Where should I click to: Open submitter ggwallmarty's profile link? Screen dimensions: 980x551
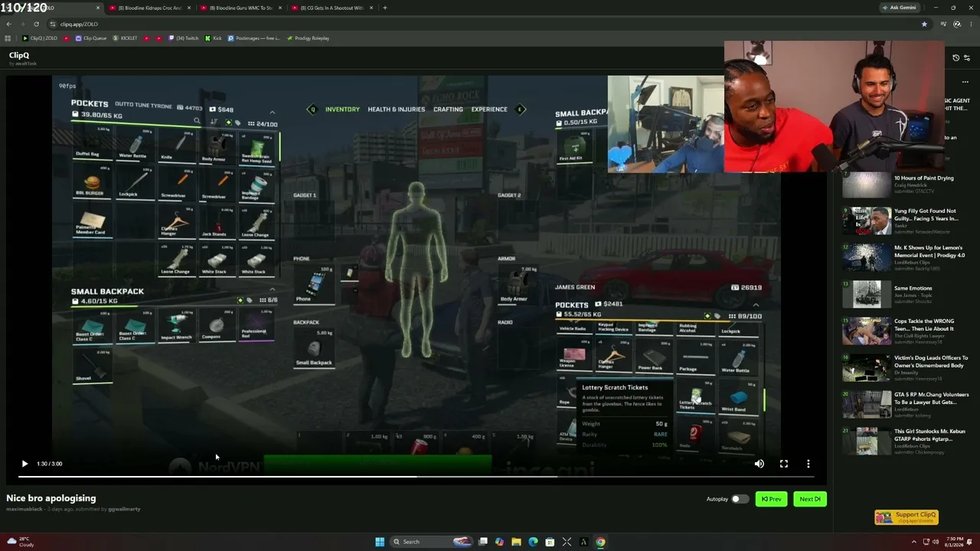[124, 509]
